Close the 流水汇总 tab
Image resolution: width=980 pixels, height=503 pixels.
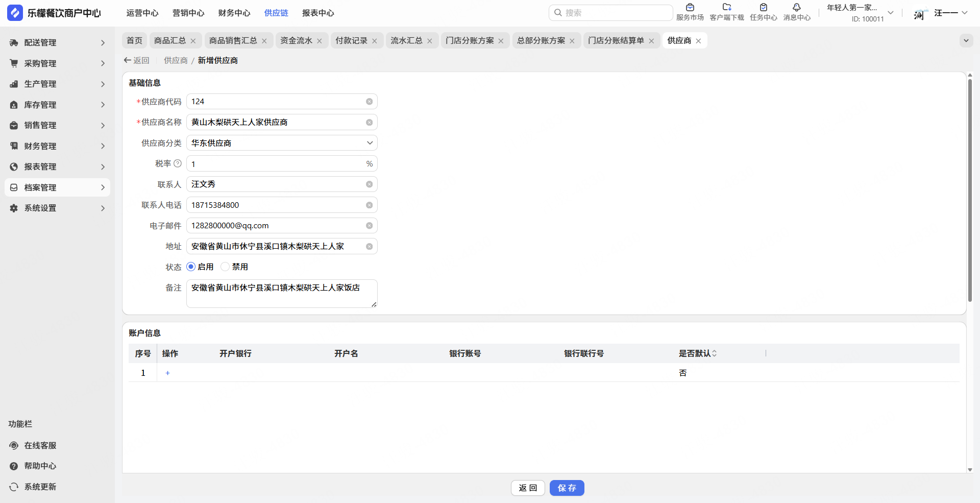coord(430,41)
